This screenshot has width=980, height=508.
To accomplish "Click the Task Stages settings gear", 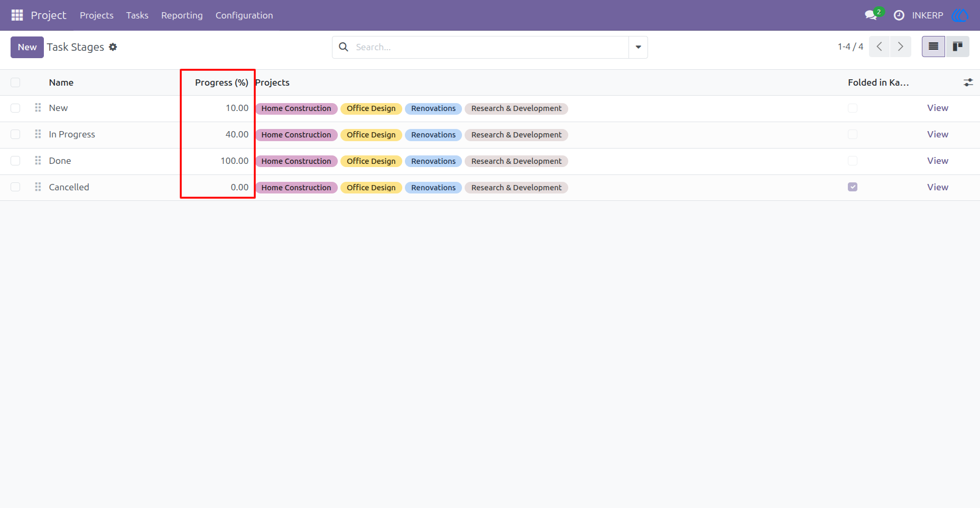I will click(x=113, y=47).
